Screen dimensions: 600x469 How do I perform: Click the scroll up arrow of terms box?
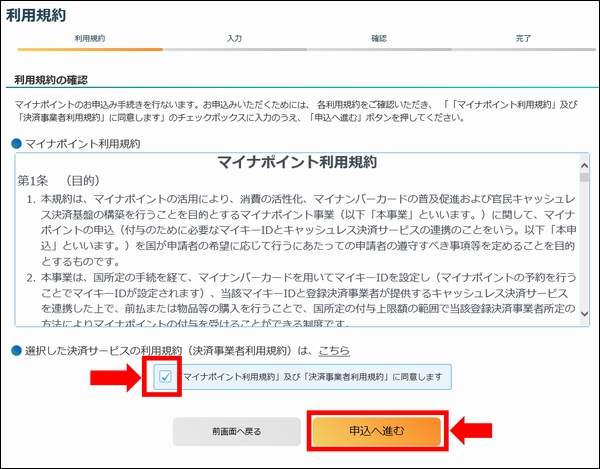coord(584,166)
